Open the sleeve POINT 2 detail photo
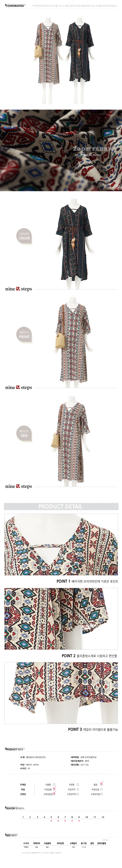The height and width of the screenshot is (868, 122). tap(61, 619)
